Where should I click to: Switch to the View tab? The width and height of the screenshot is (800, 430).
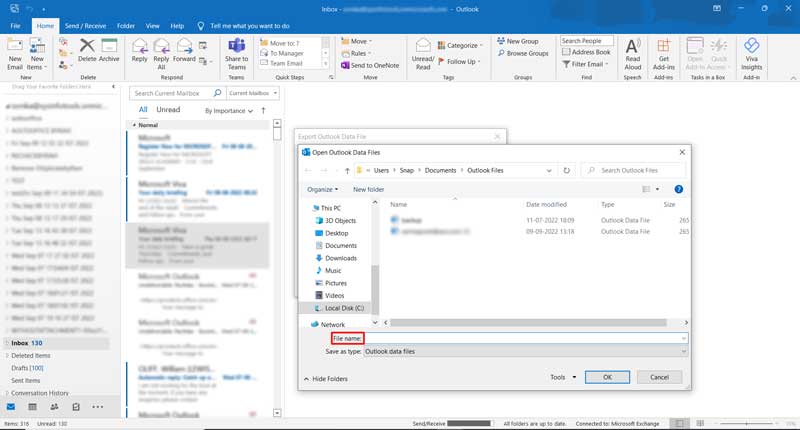(x=153, y=26)
